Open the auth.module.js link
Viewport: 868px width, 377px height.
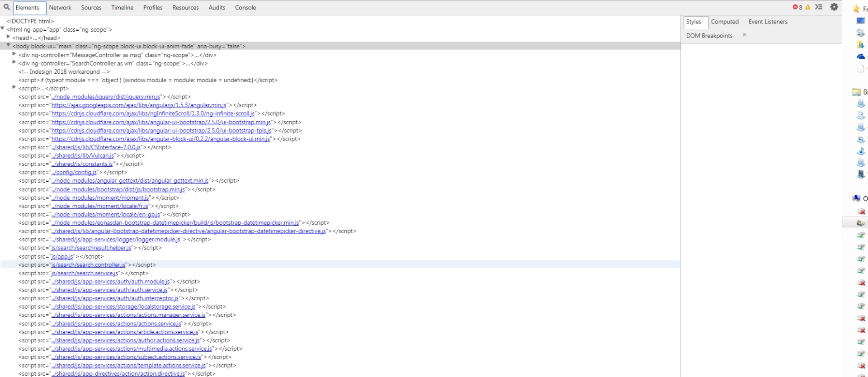[110, 282]
